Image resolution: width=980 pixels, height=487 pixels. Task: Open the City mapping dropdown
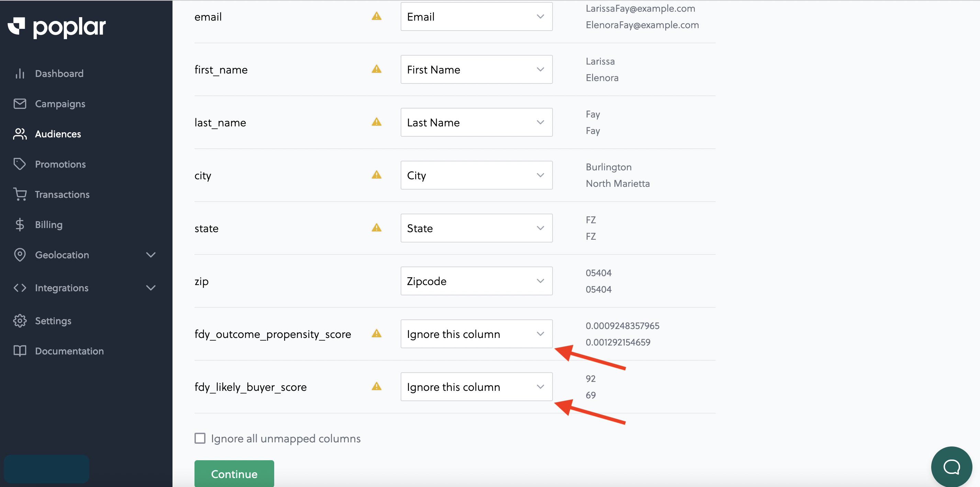[476, 175]
